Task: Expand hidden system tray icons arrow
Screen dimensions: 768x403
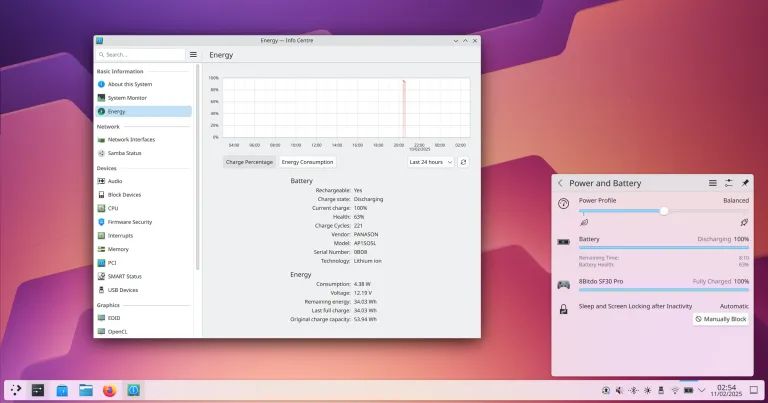Action: pyautogui.click(x=702, y=390)
